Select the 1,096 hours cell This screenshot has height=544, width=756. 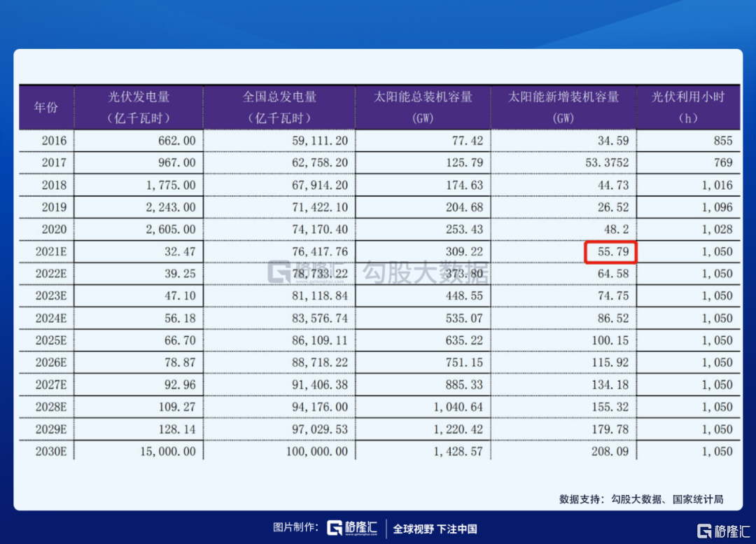click(717, 207)
